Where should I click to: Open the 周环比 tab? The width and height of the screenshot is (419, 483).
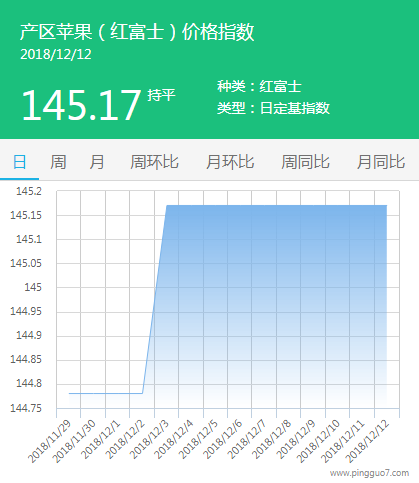(154, 162)
